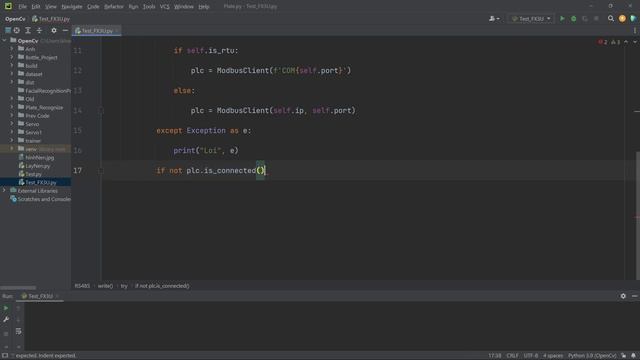Expand External Libraries node
640x360 pixels.
coord(4,191)
